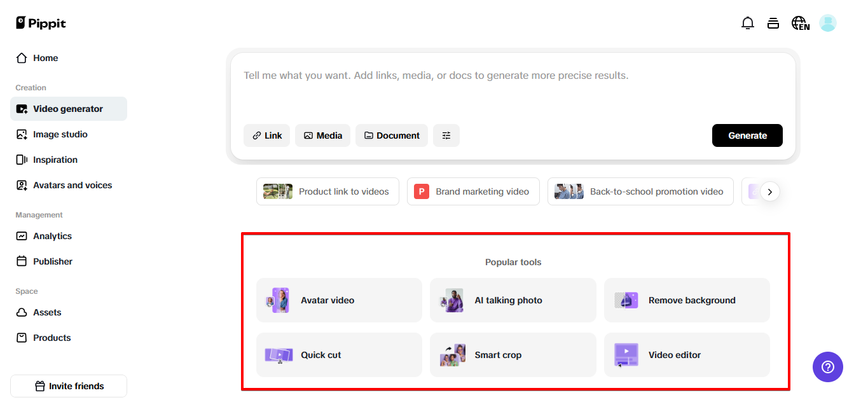Open the Avatars and voices section
Screen dimensions: 868x407
71,185
